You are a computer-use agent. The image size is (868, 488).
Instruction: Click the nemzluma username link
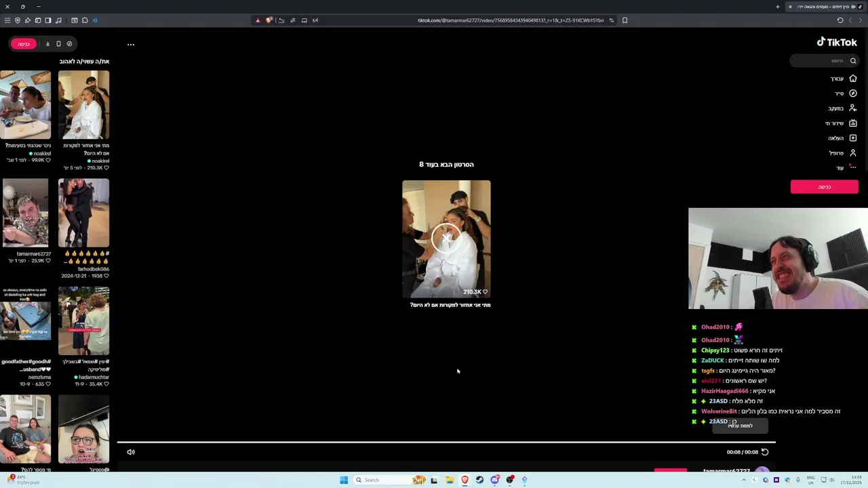(40, 377)
